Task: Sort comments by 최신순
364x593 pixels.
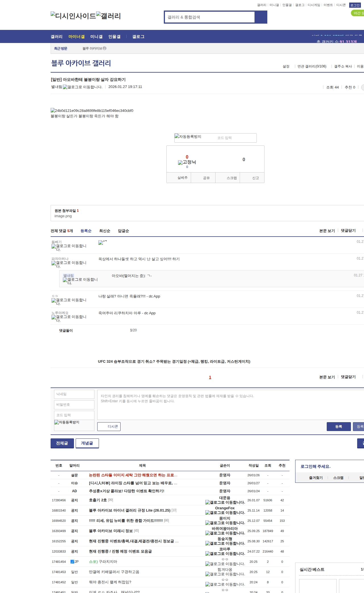Action: tap(105, 231)
